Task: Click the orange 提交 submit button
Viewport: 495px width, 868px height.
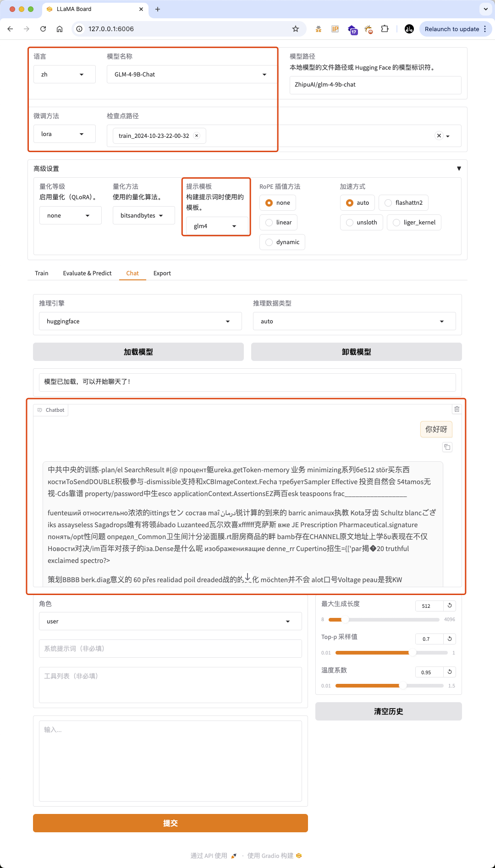Action: (170, 823)
